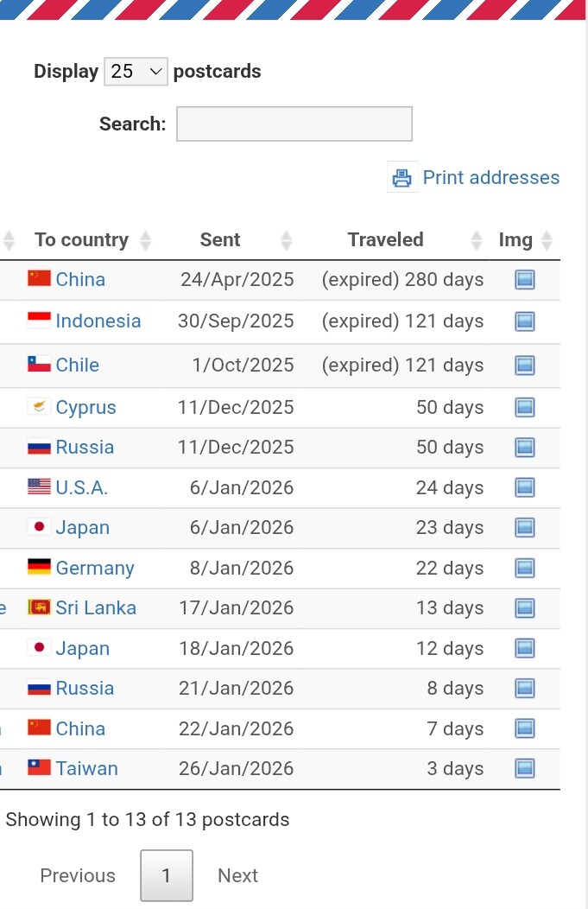Click image icon in the Chile row
Image resolution: width=588 pixels, height=909 pixels.
click(524, 366)
